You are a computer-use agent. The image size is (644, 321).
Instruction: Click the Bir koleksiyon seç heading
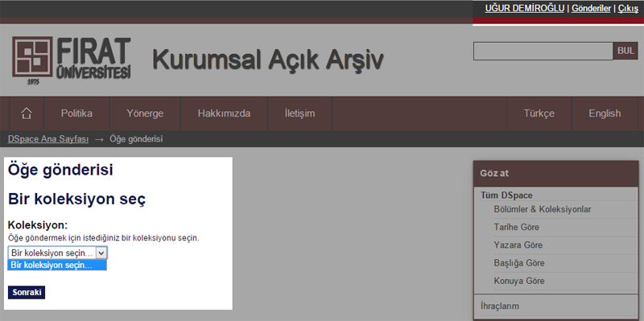[x=76, y=199]
